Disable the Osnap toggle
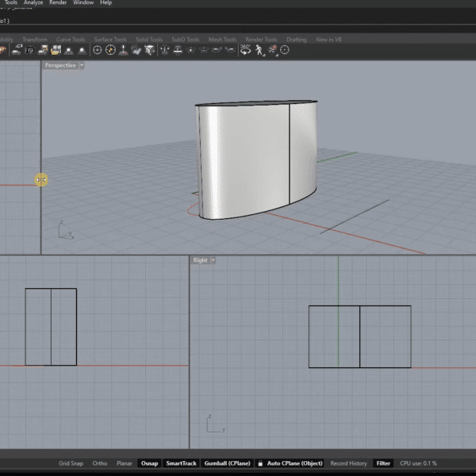The image size is (476, 476). pos(148,463)
